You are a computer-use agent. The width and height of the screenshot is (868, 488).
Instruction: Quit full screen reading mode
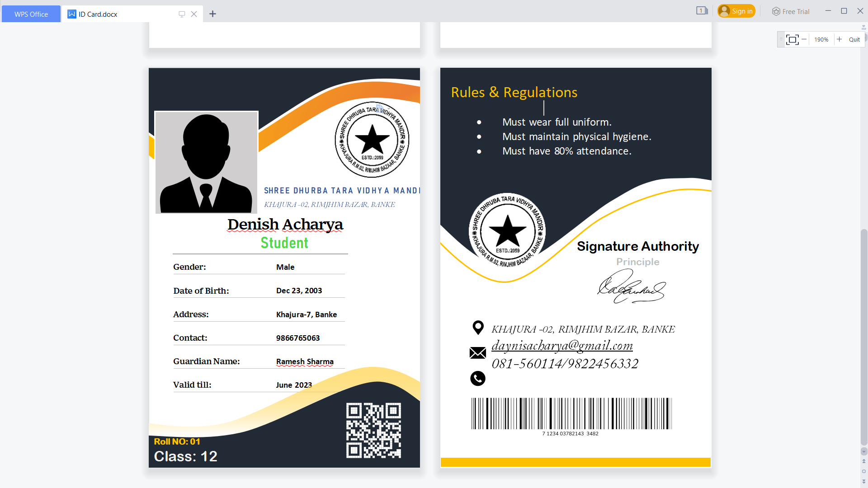tap(854, 40)
